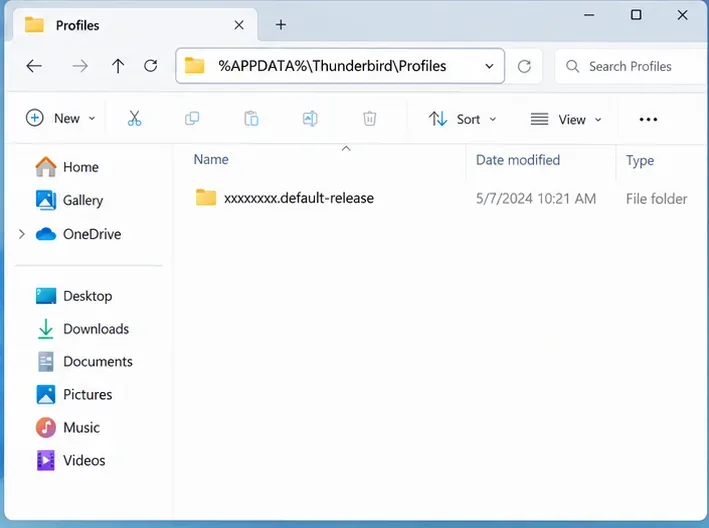
Task: Click the Copy icon in the toolbar
Action: [x=192, y=118]
